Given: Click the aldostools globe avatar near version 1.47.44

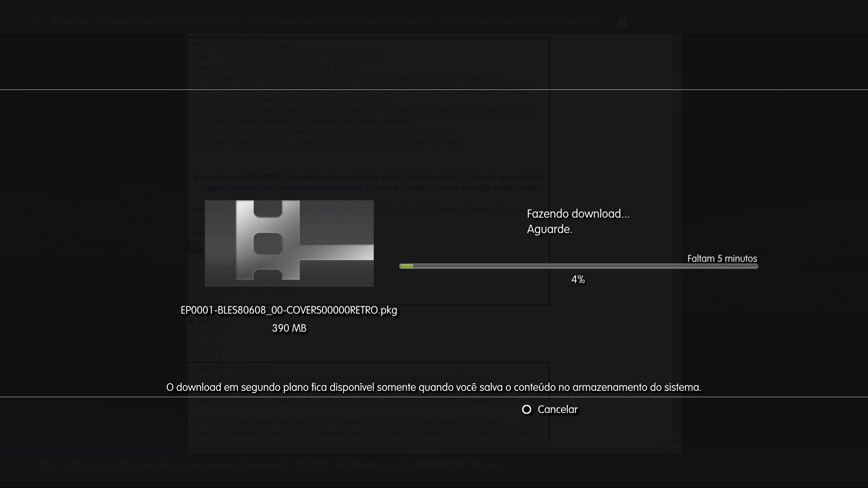Looking at the screenshot, I should 191,322.
